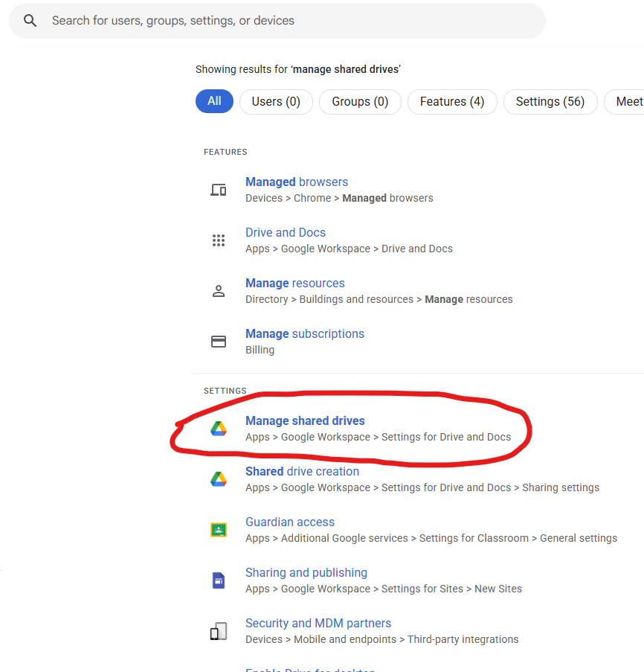This screenshot has width=644, height=672.
Task: Filter results by Features (4)
Action: (452, 101)
